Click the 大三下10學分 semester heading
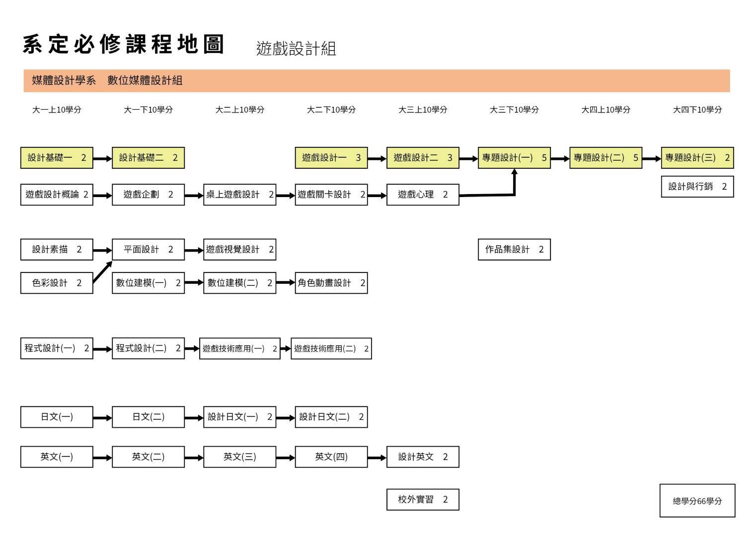The height and width of the screenshot is (534, 756). (514, 110)
